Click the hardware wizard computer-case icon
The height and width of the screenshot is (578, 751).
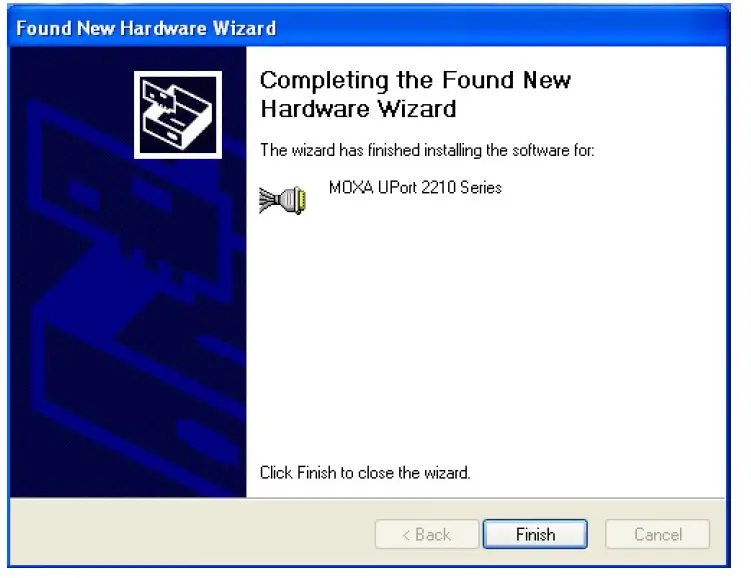(x=178, y=115)
